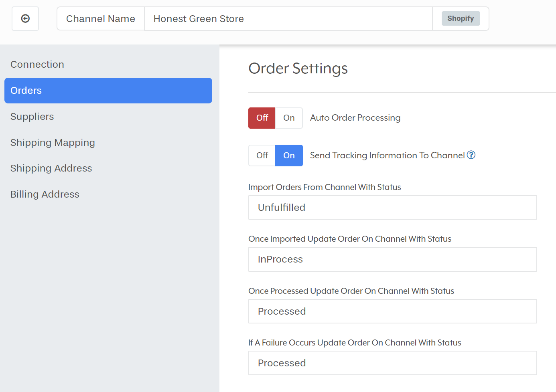Select Orders in the sidebar
Image resolution: width=556 pixels, height=392 pixels.
108,91
